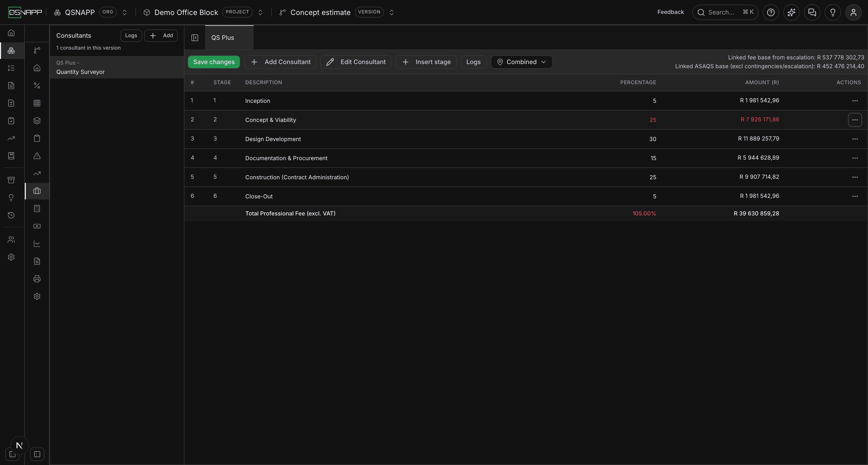
Task: Click the lightbulb icon in the top bar
Action: click(x=833, y=12)
